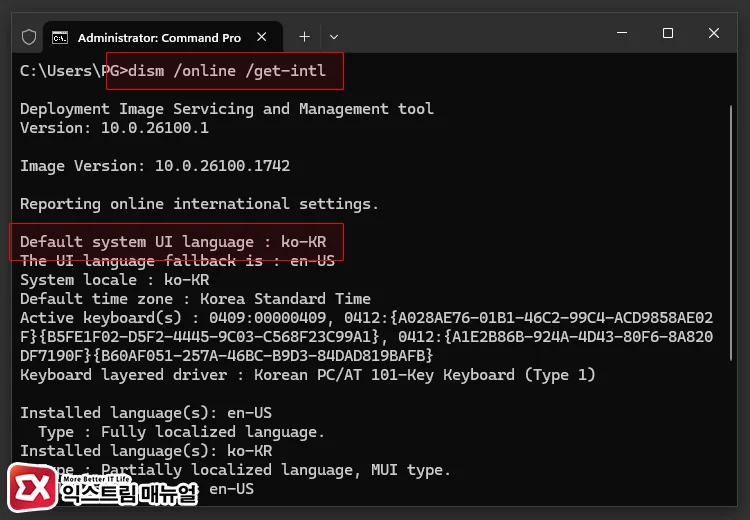The height and width of the screenshot is (520, 750).
Task: Click the Deployment Image Servicing heading text
Action: click(227, 109)
